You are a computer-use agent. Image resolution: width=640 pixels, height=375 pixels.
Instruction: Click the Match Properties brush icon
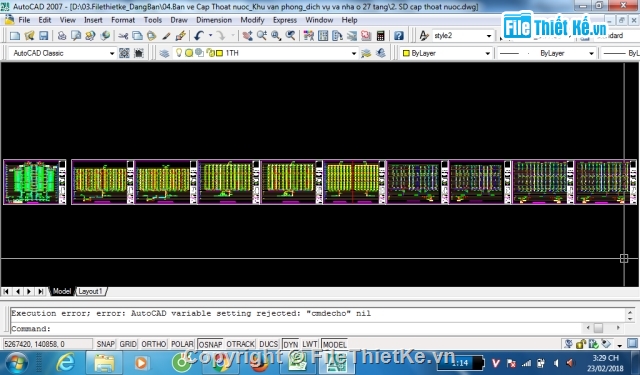click(166, 36)
